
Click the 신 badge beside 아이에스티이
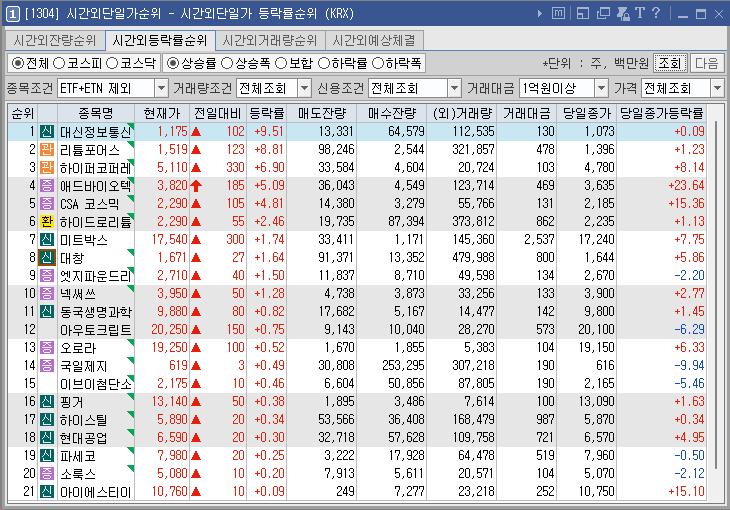(x=47, y=492)
